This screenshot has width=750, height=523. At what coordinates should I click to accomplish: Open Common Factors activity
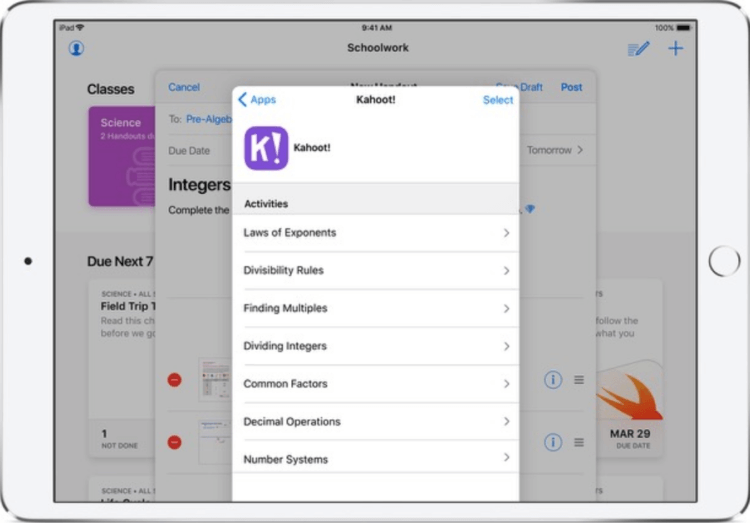[375, 384]
